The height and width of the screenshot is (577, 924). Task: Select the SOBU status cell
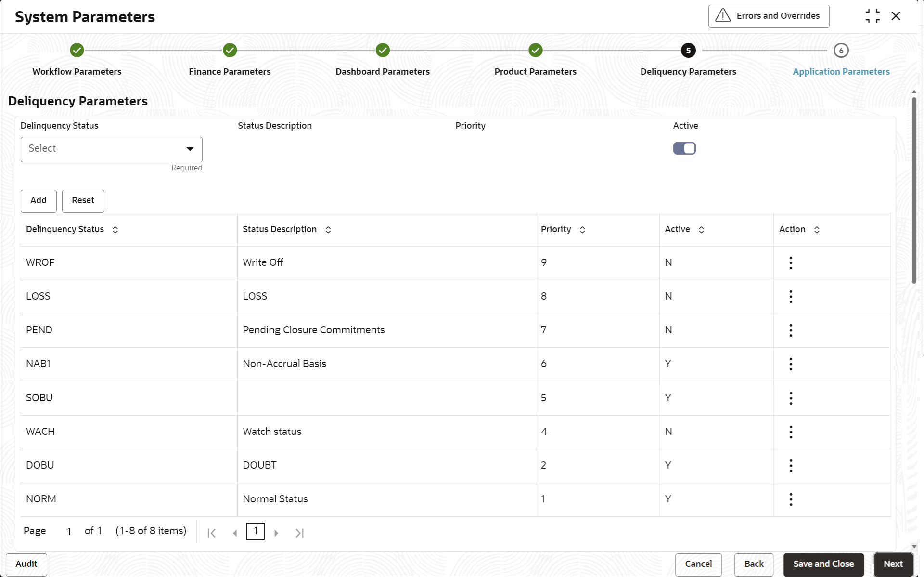[129, 398]
